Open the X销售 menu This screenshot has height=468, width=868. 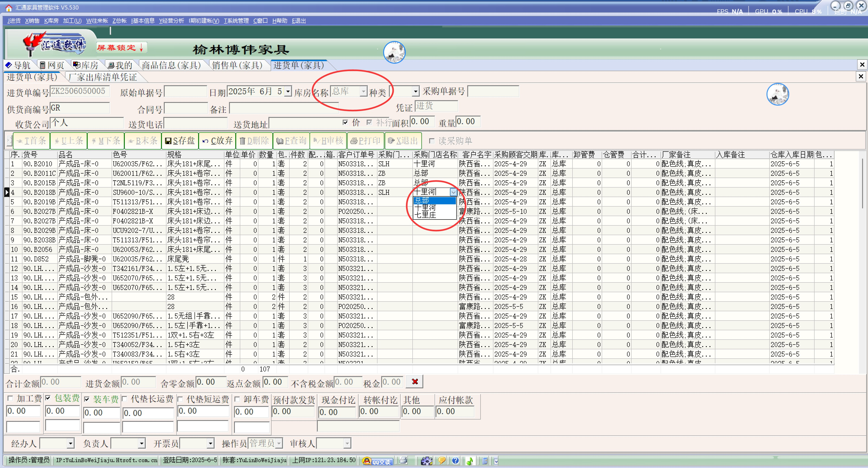tap(32, 21)
